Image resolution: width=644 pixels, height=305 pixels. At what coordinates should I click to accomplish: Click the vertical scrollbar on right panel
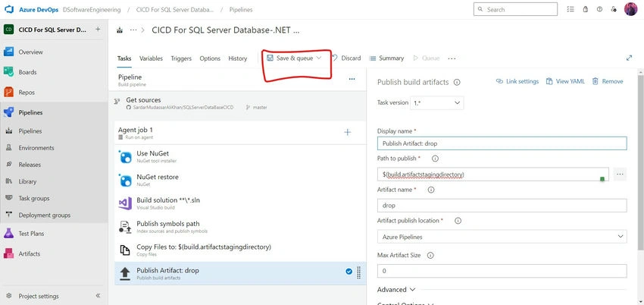641,160
